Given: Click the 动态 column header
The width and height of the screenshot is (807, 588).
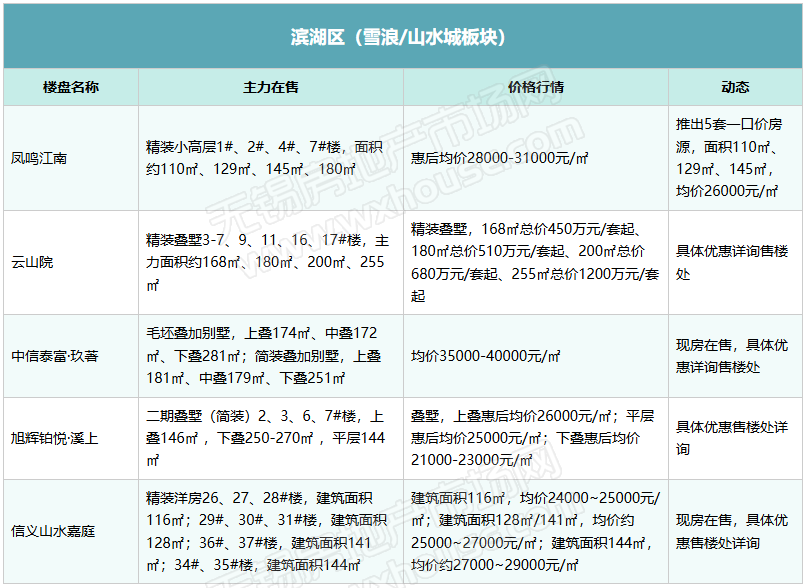Looking at the screenshot, I should [735, 87].
